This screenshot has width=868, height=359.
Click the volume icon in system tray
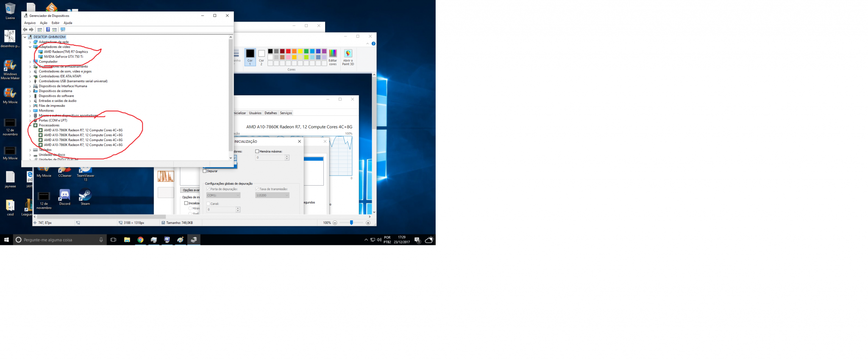[x=379, y=240]
